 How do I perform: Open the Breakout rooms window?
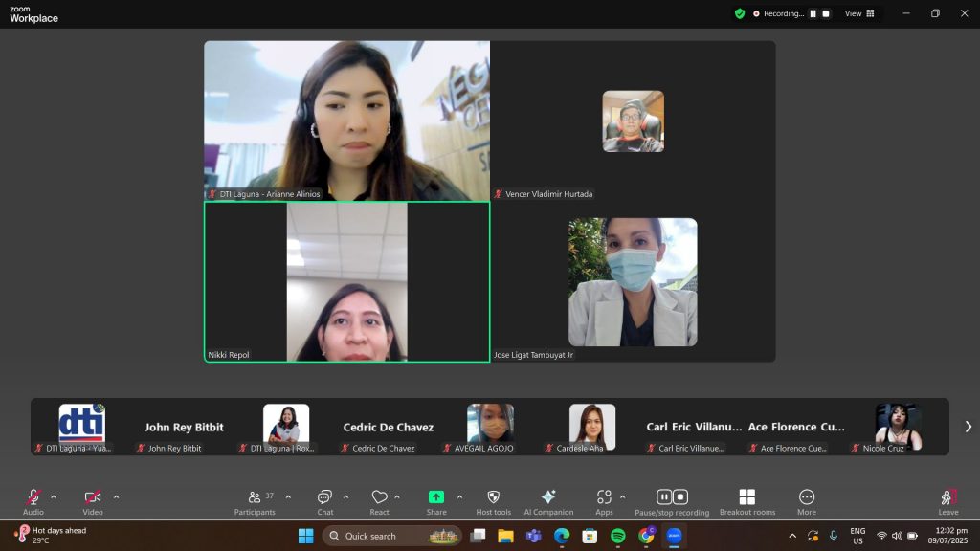tap(747, 501)
